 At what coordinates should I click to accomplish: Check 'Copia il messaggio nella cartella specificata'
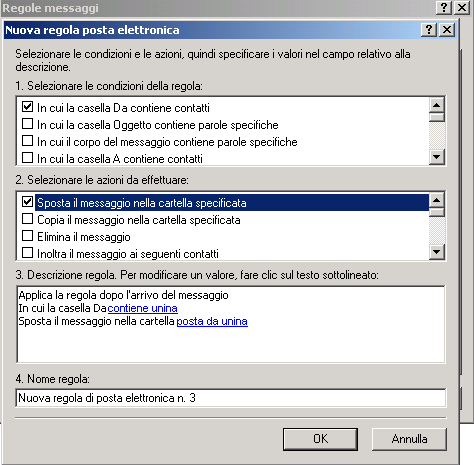point(27,219)
